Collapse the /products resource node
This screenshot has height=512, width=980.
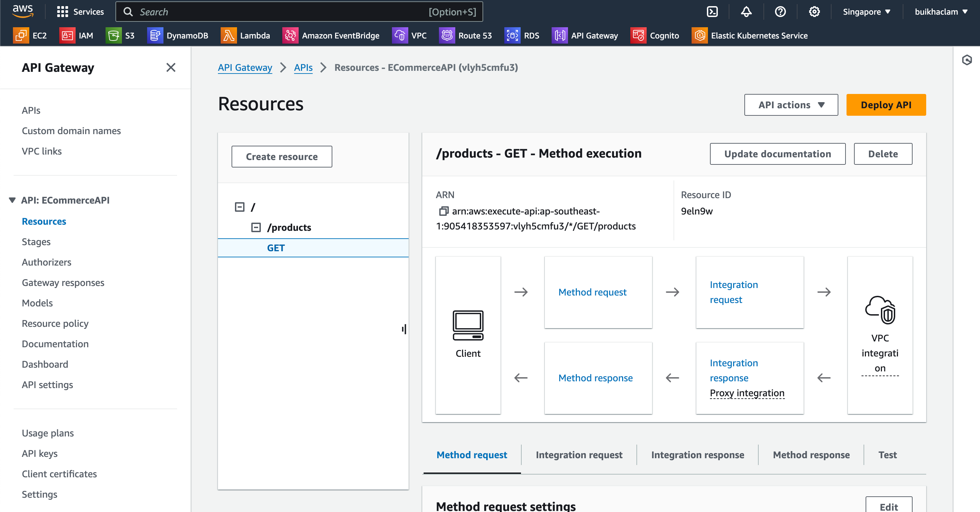256,227
